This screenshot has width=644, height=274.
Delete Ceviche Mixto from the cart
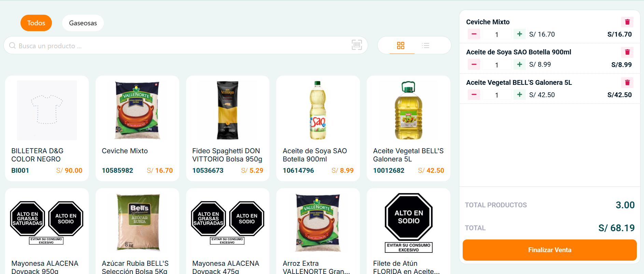[x=627, y=22]
